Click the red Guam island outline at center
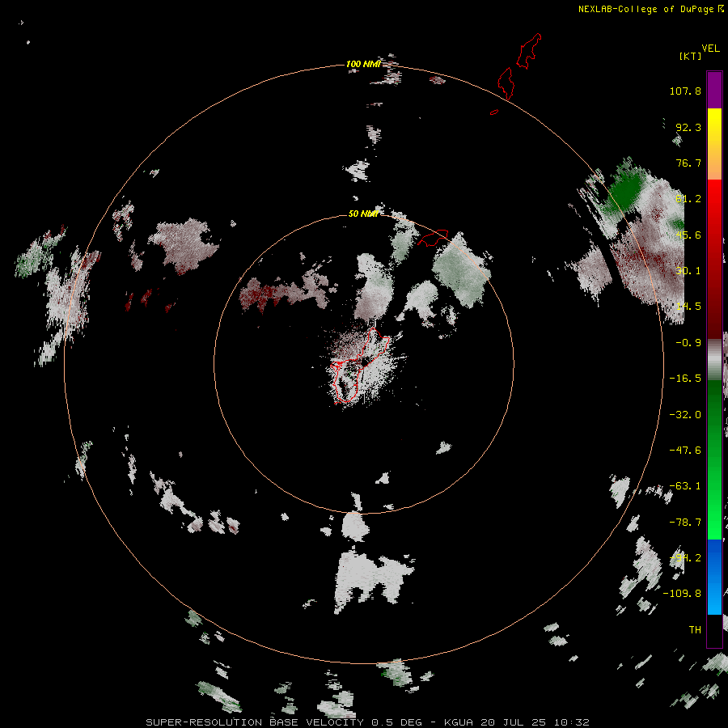The width and height of the screenshot is (728, 728). click(x=358, y=366)
